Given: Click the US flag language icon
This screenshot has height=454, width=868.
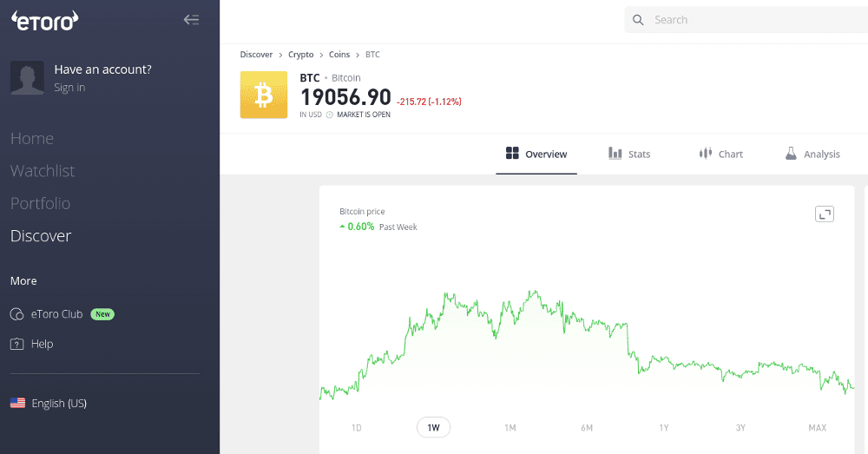Looking at the screenshot, I should [x=17, y=403].
